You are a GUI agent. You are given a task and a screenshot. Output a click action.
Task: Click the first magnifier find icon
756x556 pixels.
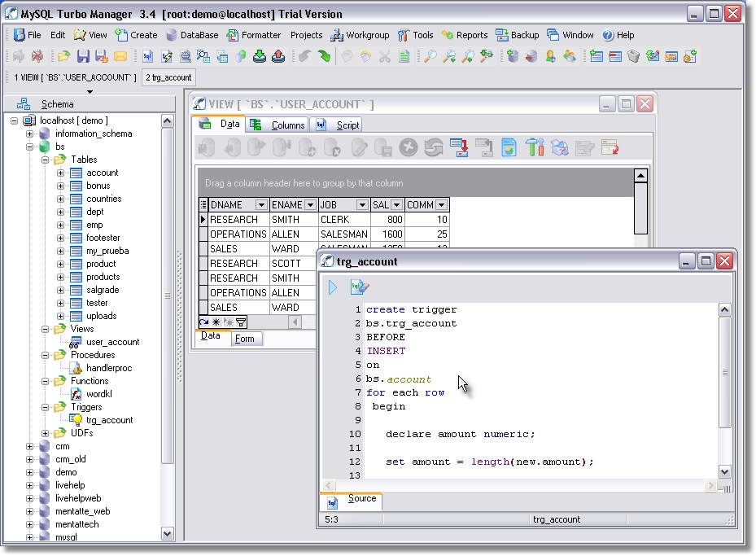pos(430,56)
